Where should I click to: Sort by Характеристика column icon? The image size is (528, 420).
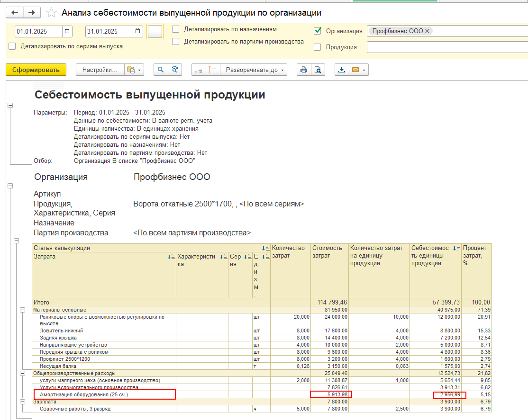click(x=223, y=257)
